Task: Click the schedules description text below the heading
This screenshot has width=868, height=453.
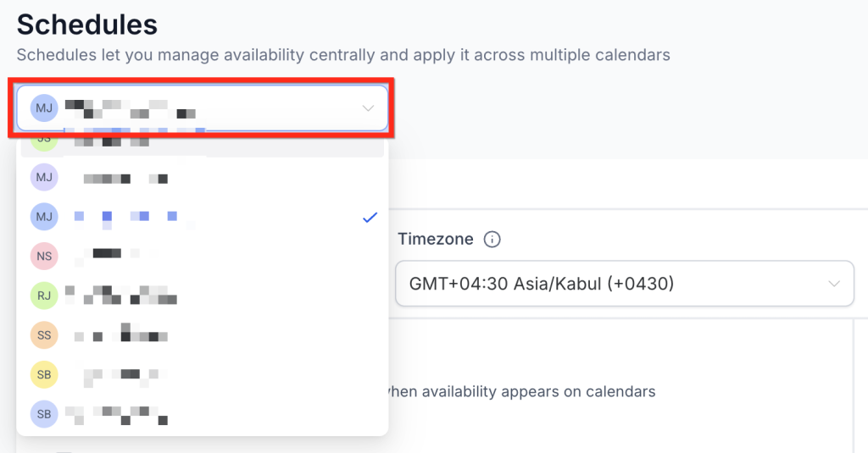Action: [x=343, y=55]
